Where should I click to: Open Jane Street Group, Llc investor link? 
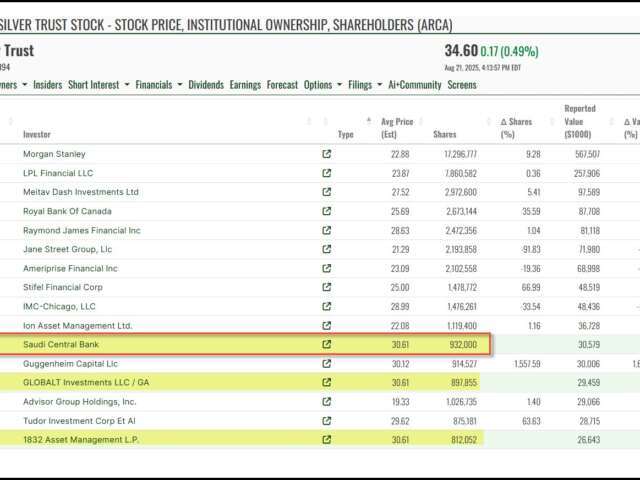pos(67,249)
